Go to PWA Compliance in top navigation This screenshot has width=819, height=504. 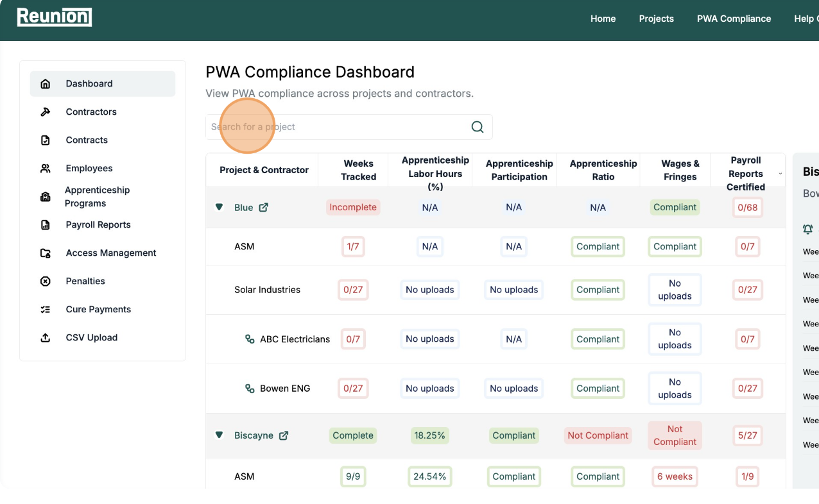[734, 19]
